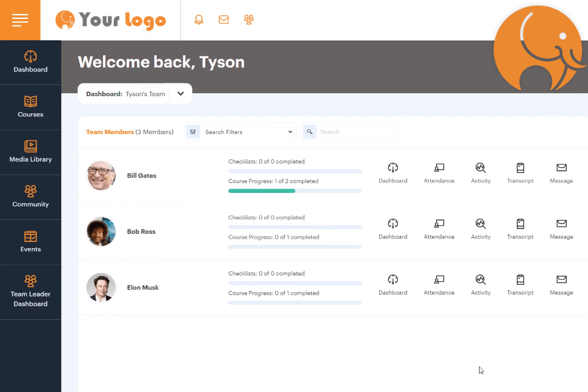View Elon Musk's Activity

[481, 285]
